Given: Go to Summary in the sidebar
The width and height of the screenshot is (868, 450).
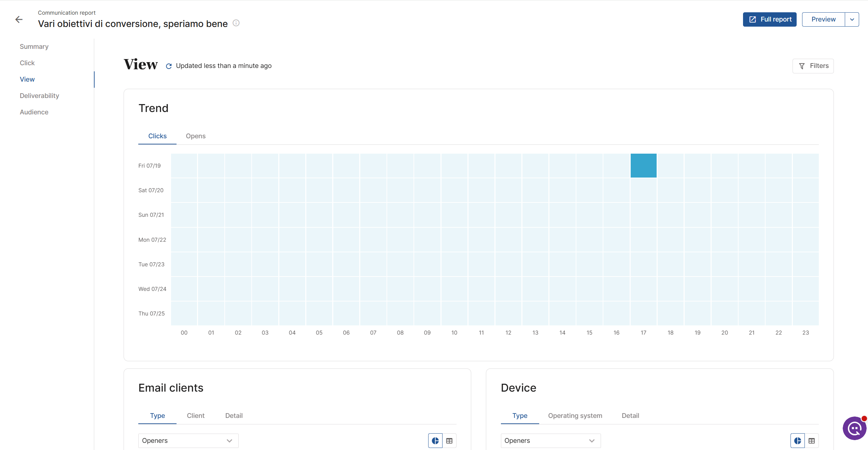Looking at the screenshot, I should click(34, 46).
